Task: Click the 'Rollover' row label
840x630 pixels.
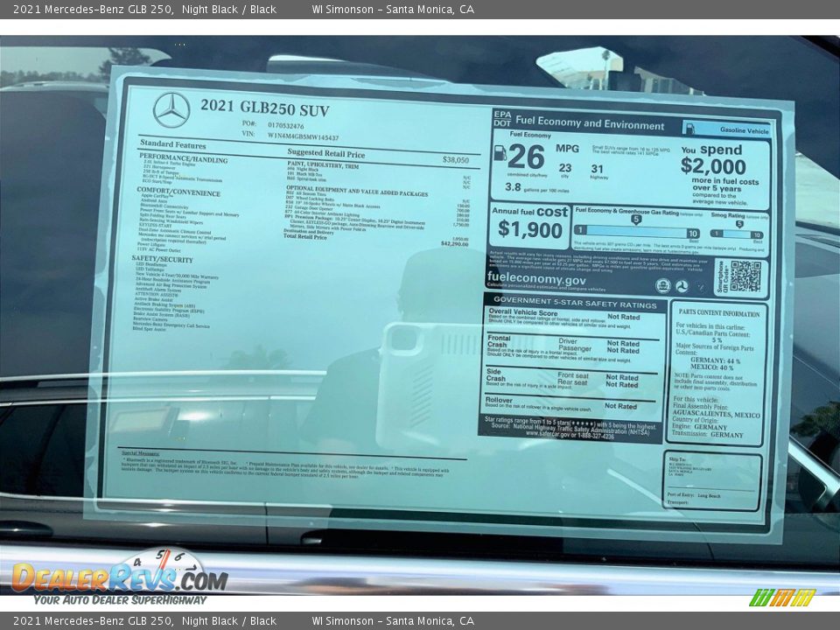Action: click(x=499, y=400)
